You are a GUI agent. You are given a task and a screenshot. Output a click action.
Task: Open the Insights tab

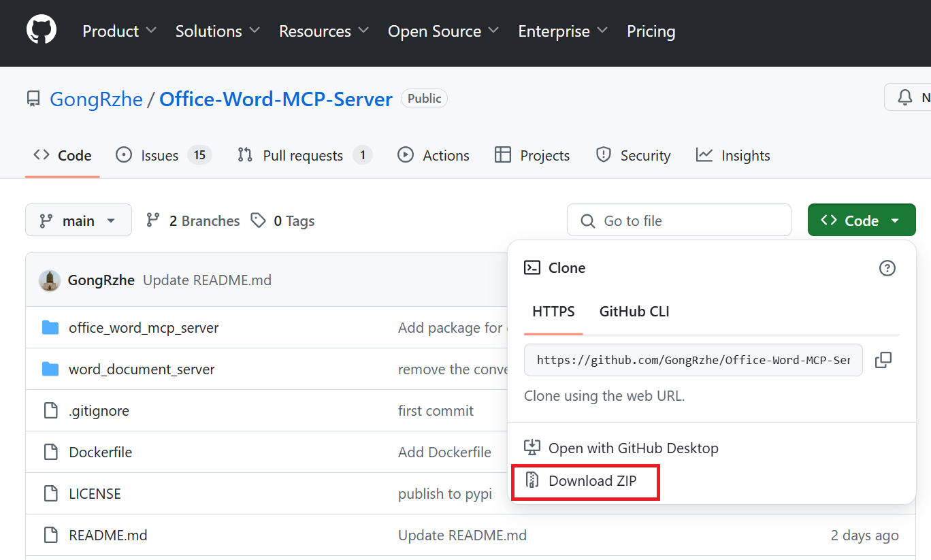pos(733,155)
